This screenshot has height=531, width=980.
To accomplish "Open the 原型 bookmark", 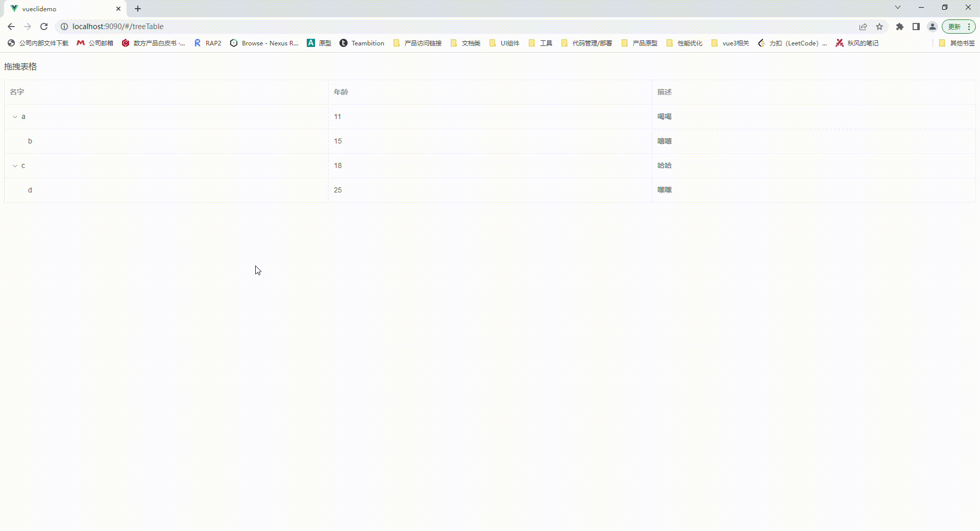I will tap(318, 43).
